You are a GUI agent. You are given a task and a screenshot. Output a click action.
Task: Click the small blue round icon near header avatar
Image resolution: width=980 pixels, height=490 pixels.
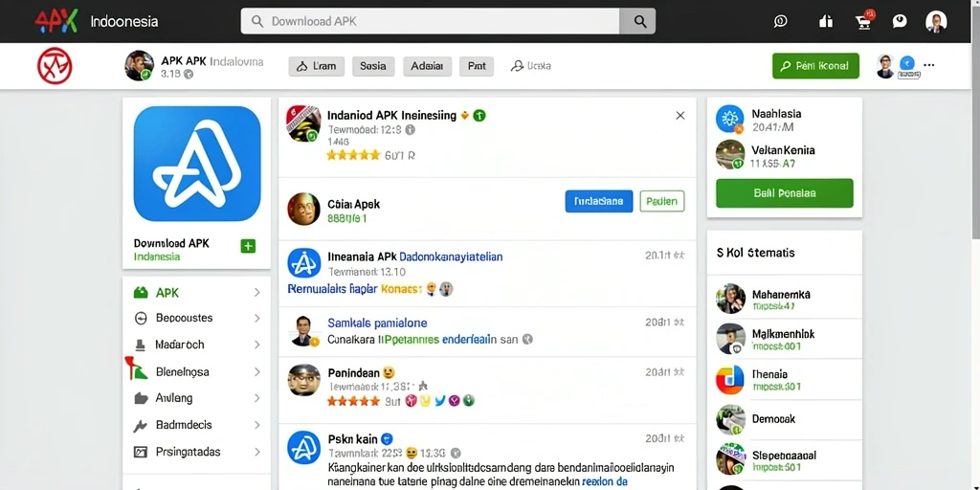[906, 63]
